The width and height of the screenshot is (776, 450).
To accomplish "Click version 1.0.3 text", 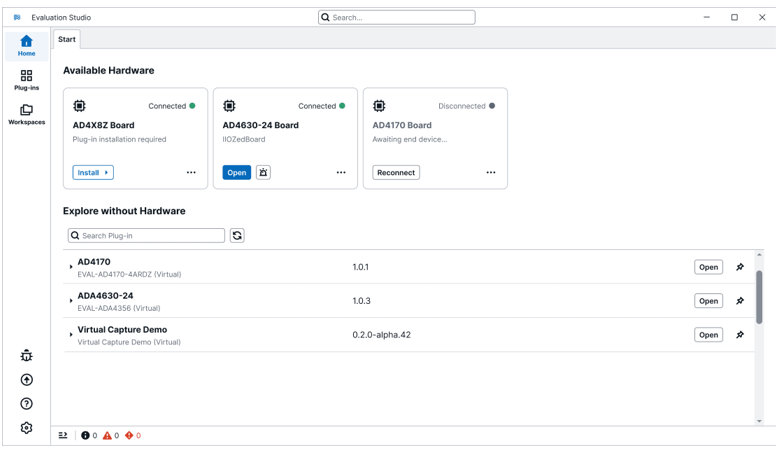I will pos(361,300).
